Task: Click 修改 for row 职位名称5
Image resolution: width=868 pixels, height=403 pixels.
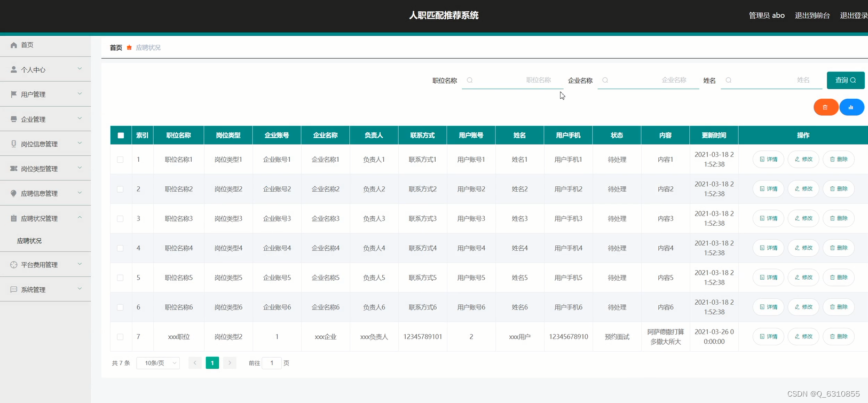Action: (803, 278)
